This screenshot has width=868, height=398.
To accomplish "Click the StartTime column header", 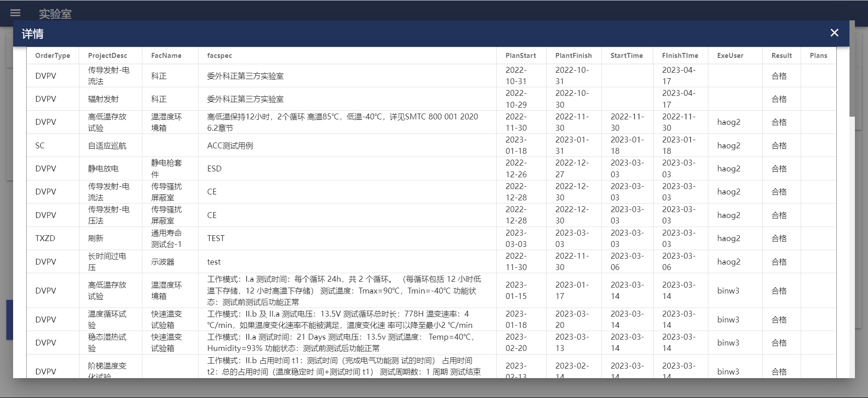I will click(627, 56).
